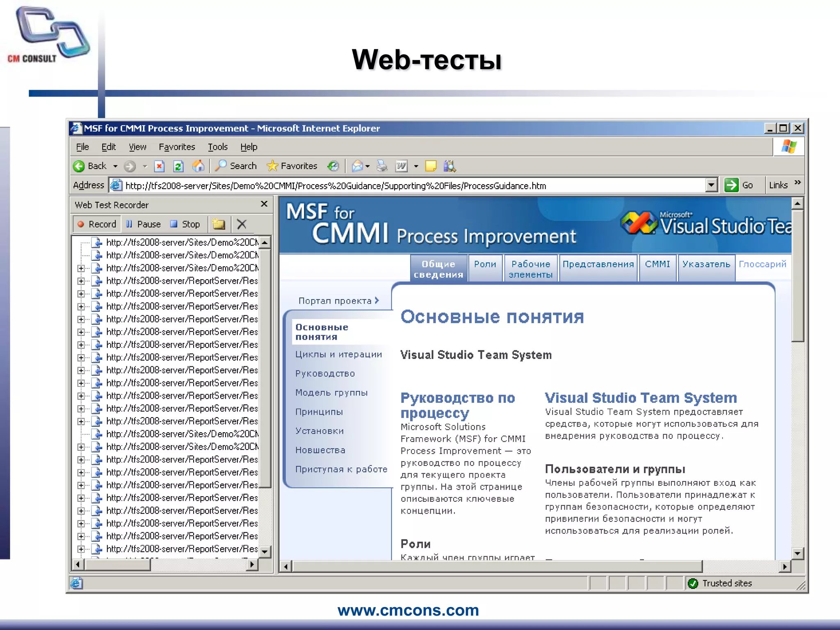Switch to the Общие сведения tab
The width and height of the screenshot is (840, 630).
coord(438,269)
